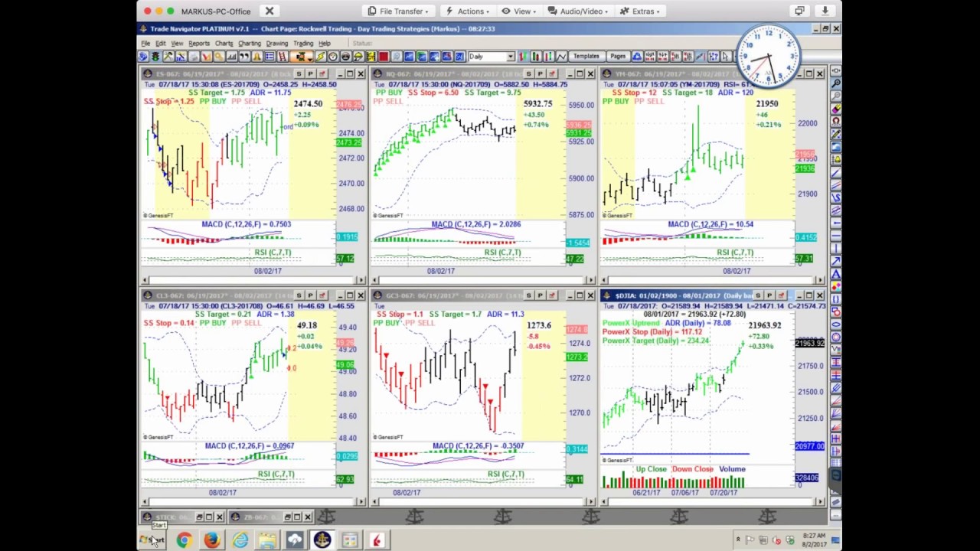Open the Trading menu
Image resolution: width=980 pixels, height=551 pixels.
pos(303,44)
